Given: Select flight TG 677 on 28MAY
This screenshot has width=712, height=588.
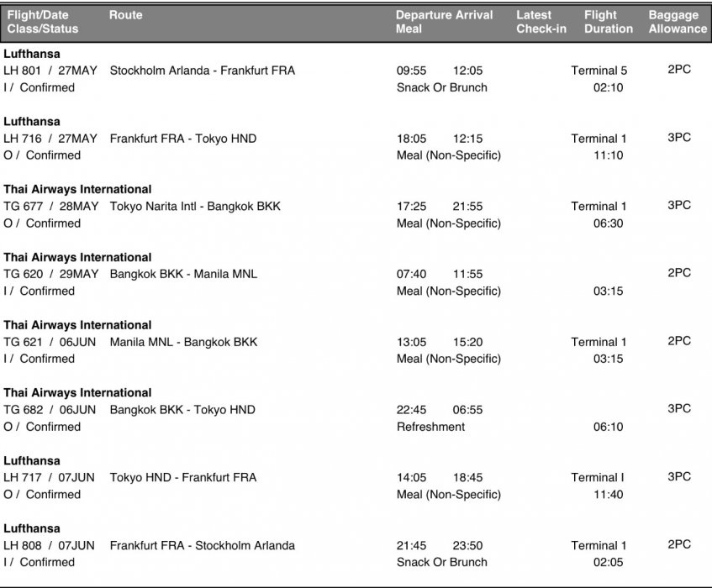Looking at the screenshot, I should tap(50, 207).
